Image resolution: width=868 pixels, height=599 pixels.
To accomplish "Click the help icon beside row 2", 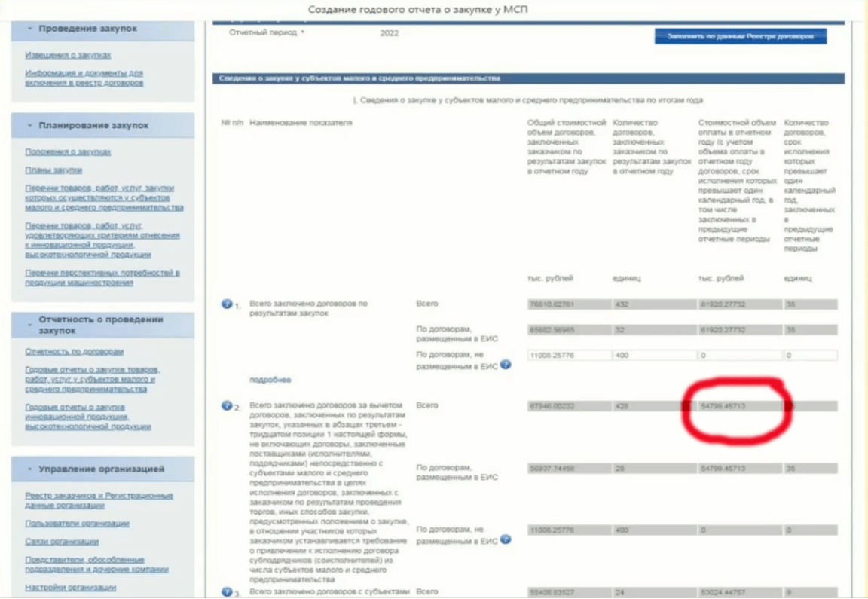I will click(226, 406).
